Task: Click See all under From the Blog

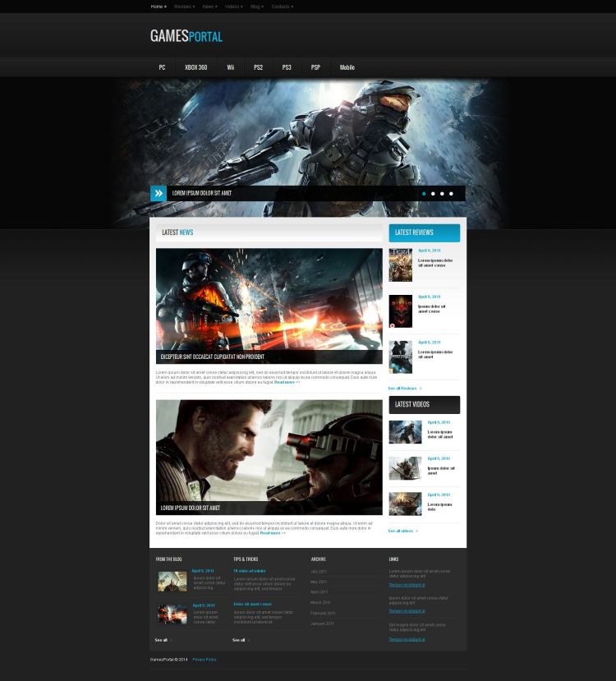Action: [x=163, y=640]
